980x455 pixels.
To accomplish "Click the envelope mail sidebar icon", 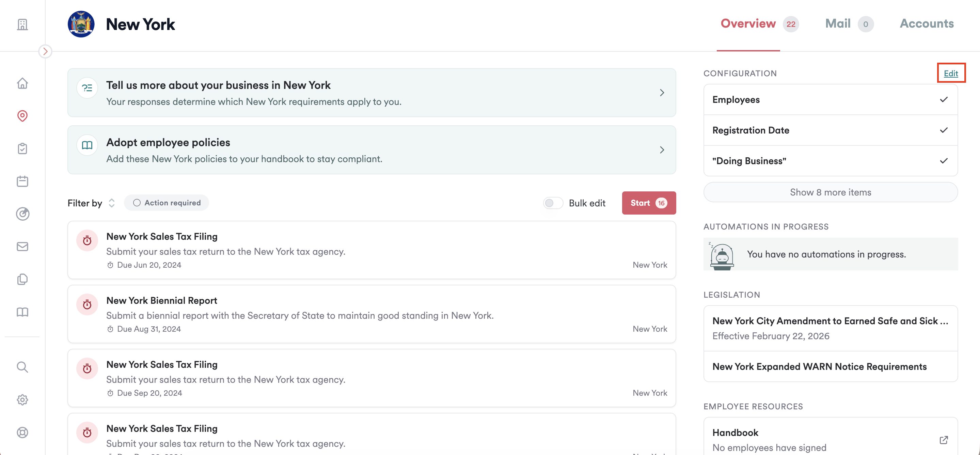I will (22, 247).
